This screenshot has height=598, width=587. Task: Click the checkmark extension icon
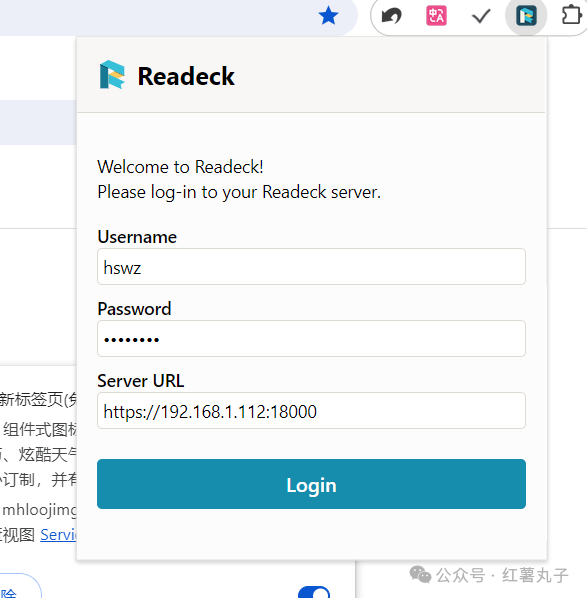(481, 16)
